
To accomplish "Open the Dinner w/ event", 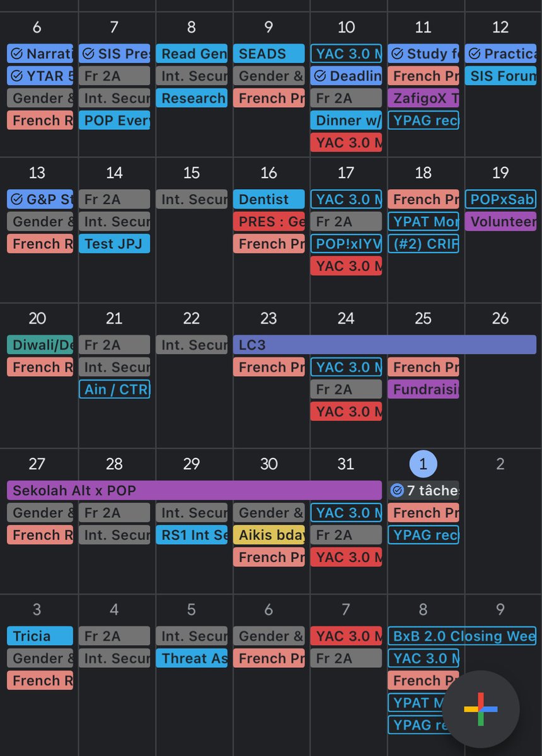I will [346, 120].
